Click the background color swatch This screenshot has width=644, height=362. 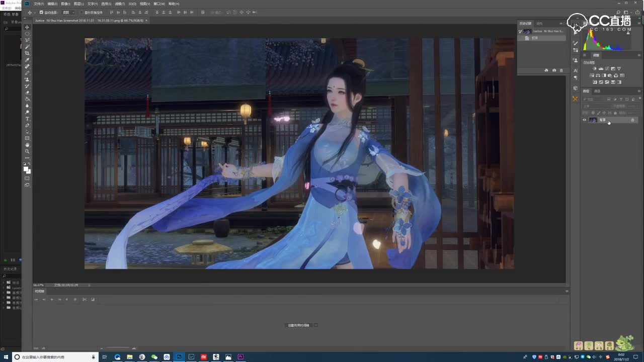click(x=29, y=171)
